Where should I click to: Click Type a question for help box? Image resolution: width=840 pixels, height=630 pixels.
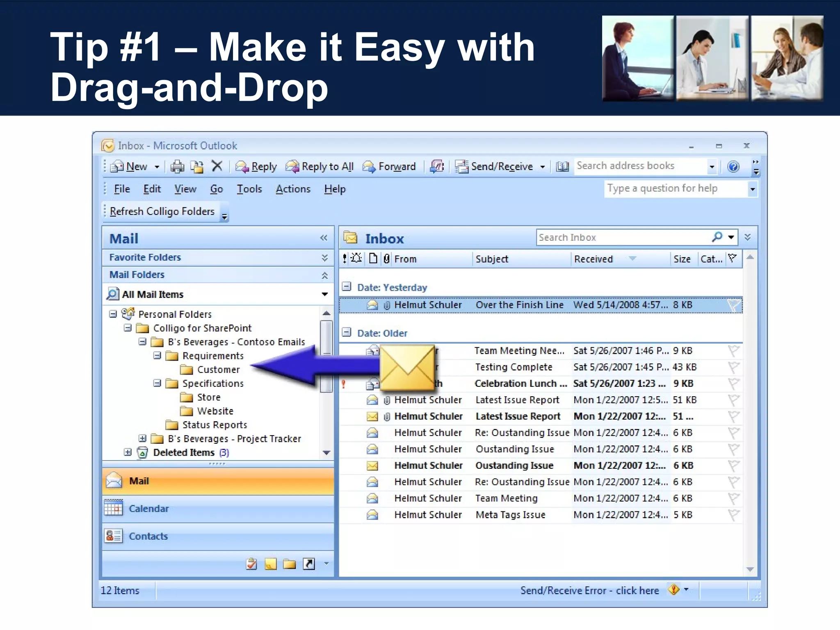pyautogui.click(x=676, y=189)
